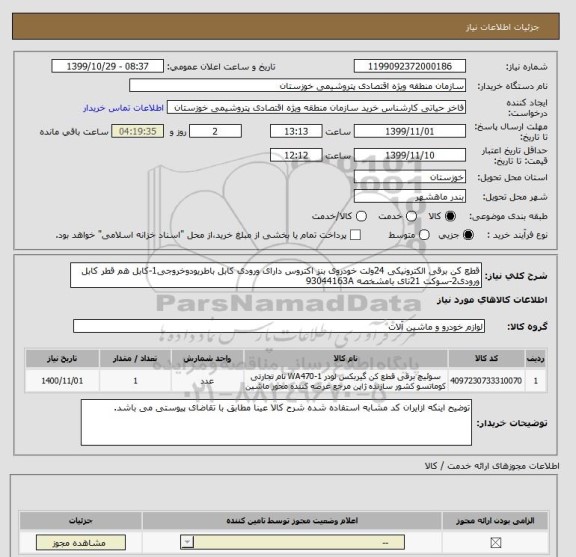
Task: Toggle the الزامی بودن ارائه مجوز checkbox
Action: pos(496,542)
